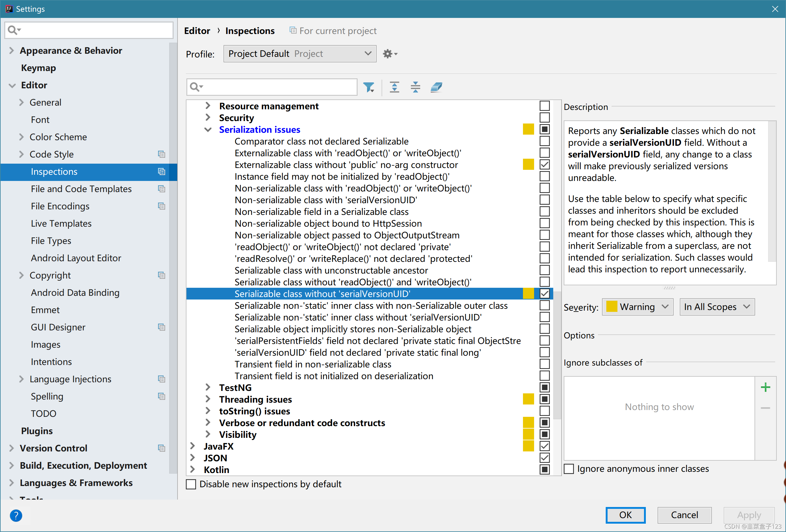Expand the Threading issues group
786x532 pixels.
pos(208,399)
